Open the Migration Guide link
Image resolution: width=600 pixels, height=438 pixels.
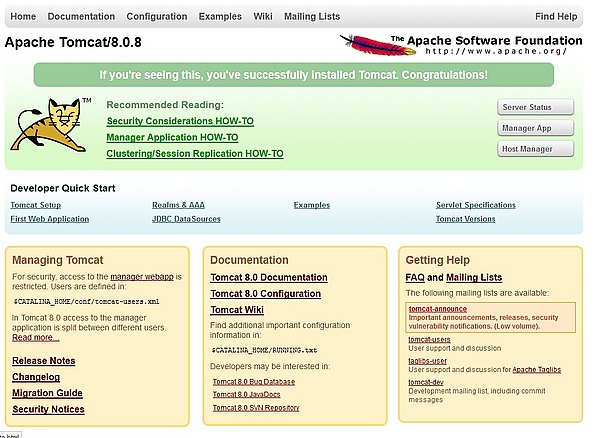47,393
